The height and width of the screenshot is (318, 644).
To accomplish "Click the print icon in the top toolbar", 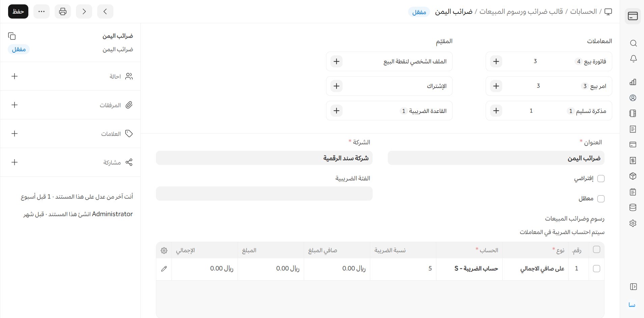I will coord(63,11).
